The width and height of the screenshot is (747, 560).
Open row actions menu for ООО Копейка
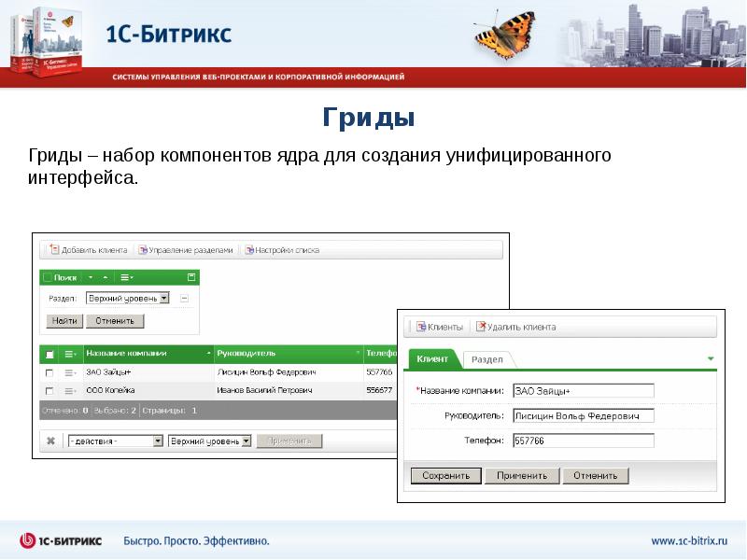[70, 391]
